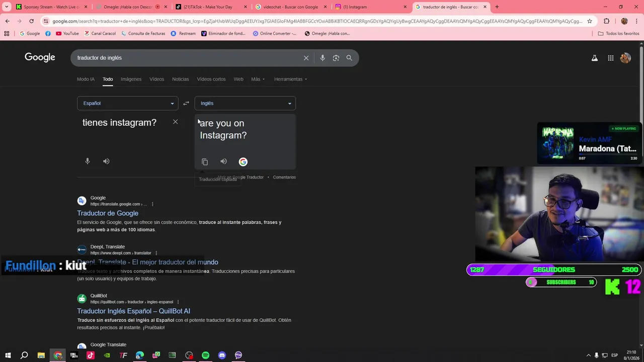Copy the English translation
The width and height of the screenshot is (644, 362).
[205, 162]
